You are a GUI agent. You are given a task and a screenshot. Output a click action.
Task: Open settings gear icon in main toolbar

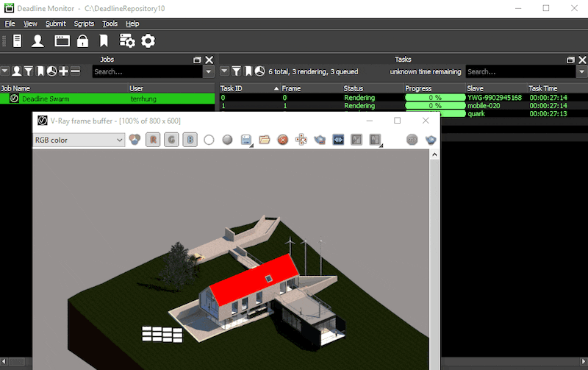tap(148, 41)
